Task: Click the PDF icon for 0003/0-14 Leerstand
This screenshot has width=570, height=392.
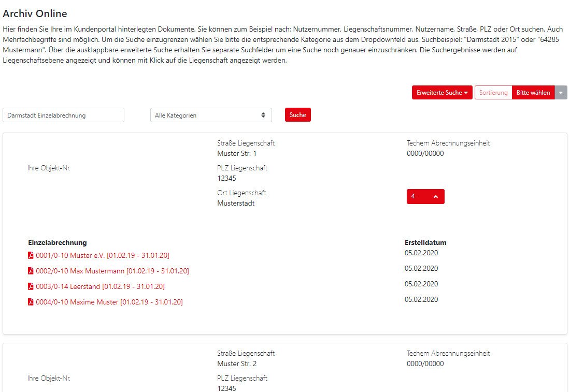Action: pyautogui.click(x=31, y=286)
